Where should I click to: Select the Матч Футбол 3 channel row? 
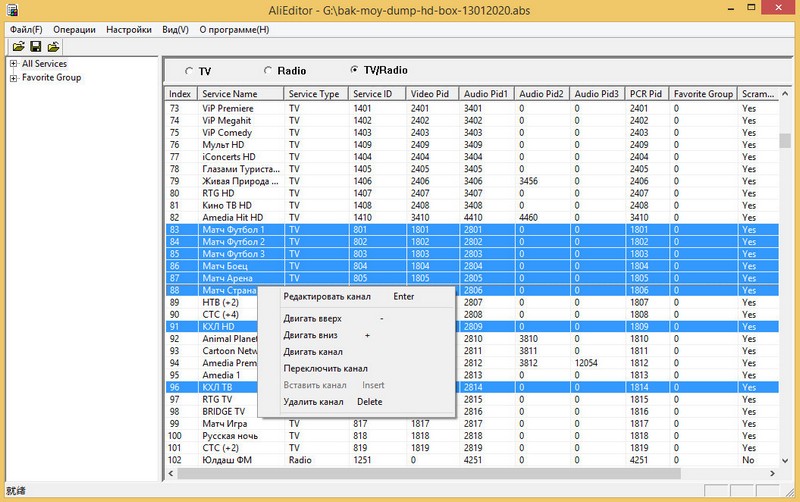[472, 254]
